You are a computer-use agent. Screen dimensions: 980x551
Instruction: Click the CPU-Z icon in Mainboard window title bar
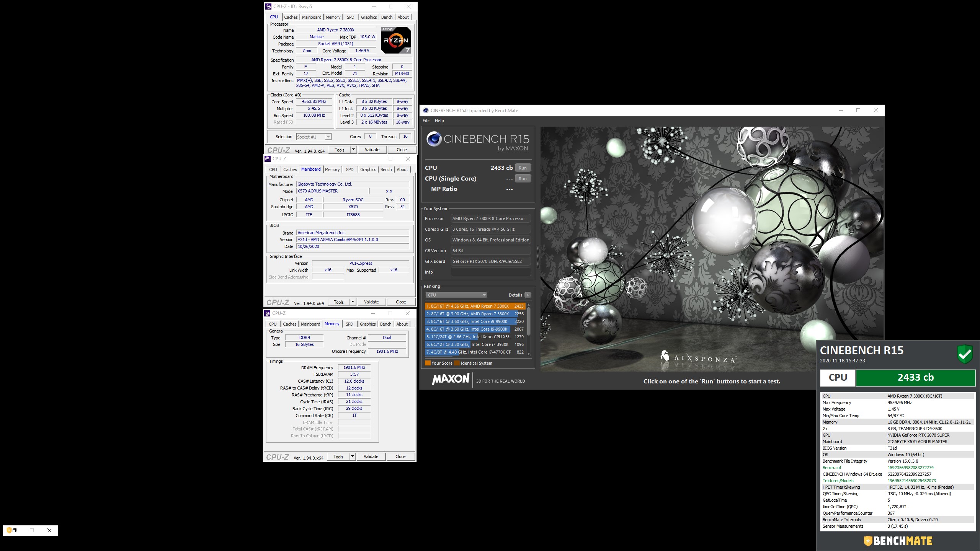pyautogui.click(x=268, y=159)
